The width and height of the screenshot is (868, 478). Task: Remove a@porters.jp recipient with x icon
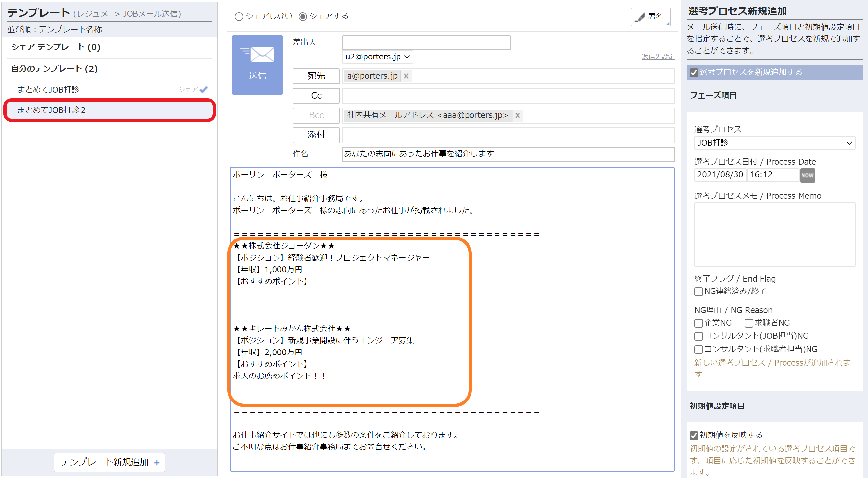(x=406, y=76)
